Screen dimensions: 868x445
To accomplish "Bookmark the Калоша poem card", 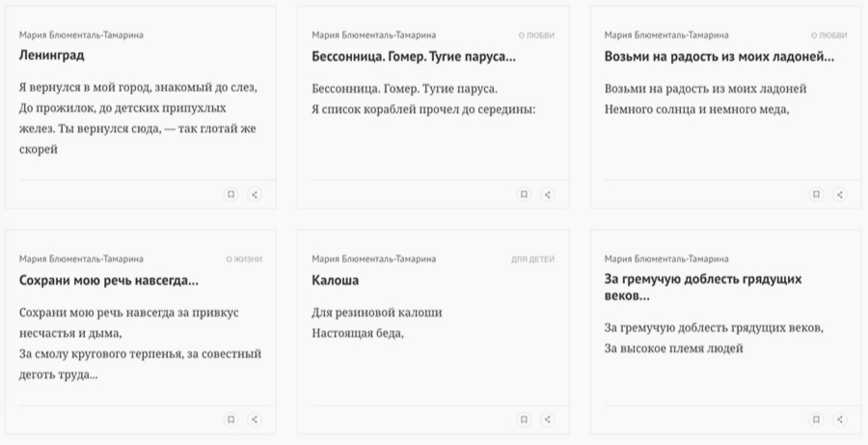I will [524, 420].
